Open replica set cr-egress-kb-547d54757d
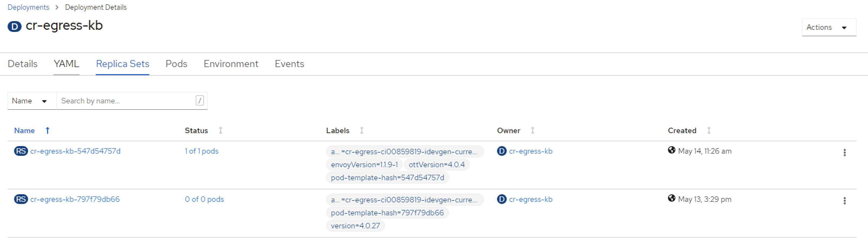 point(75,151)
